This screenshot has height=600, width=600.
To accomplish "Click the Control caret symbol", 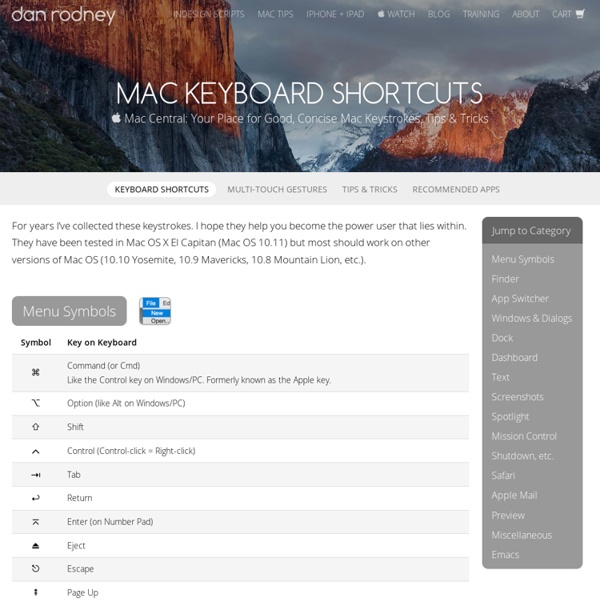I will 36,452.
